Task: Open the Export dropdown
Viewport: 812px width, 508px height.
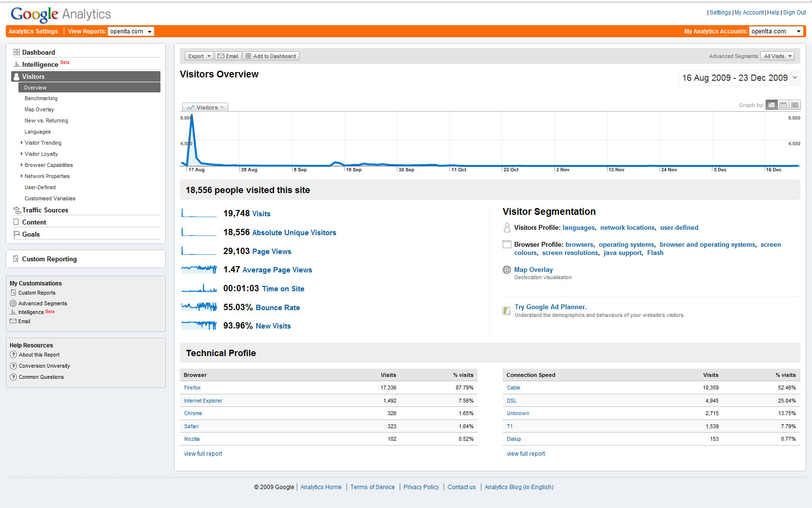Action: click(199, 56)
